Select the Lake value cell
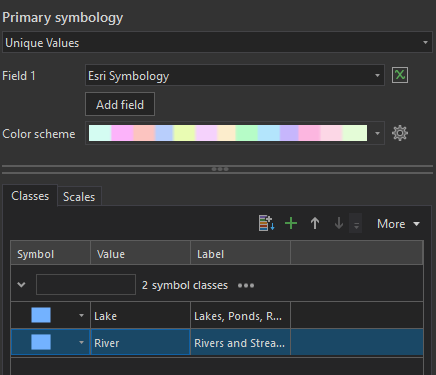 click(140, 316)
